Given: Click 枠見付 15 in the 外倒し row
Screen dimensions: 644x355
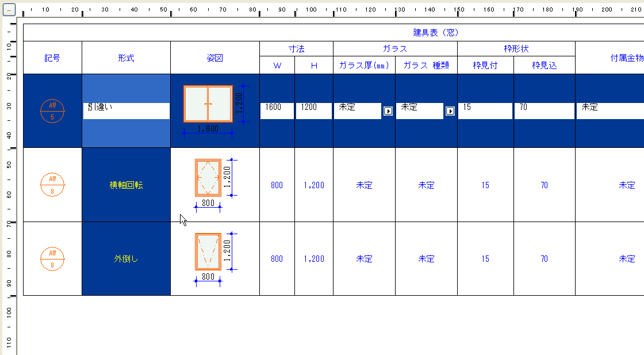Looking at the screenshot, I should coord(485,259).
